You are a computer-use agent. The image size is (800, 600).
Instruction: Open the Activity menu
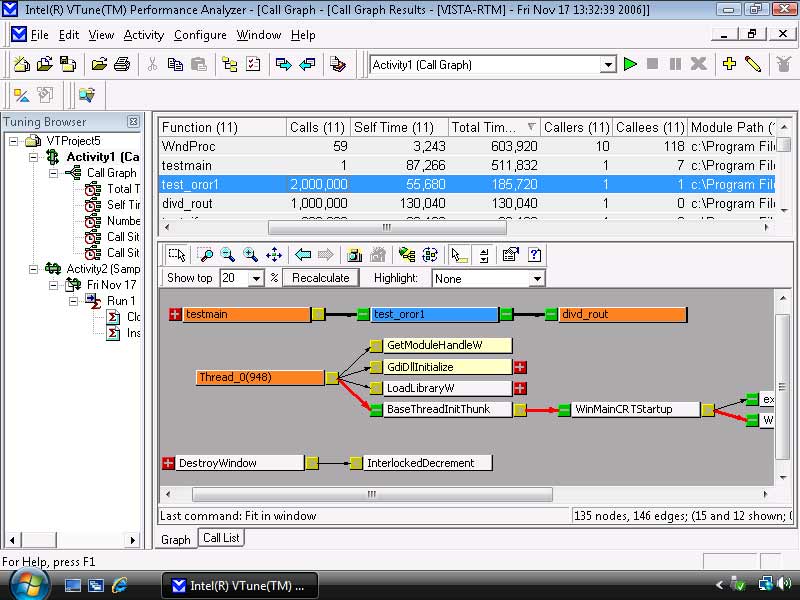point(144,35)
